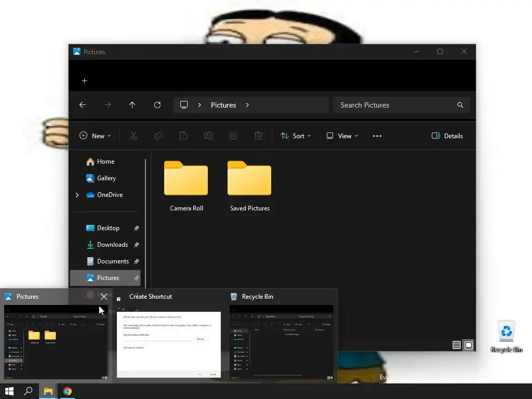
Task: Switch to large thumbnails view icon
Action: (x=469, y=345)
